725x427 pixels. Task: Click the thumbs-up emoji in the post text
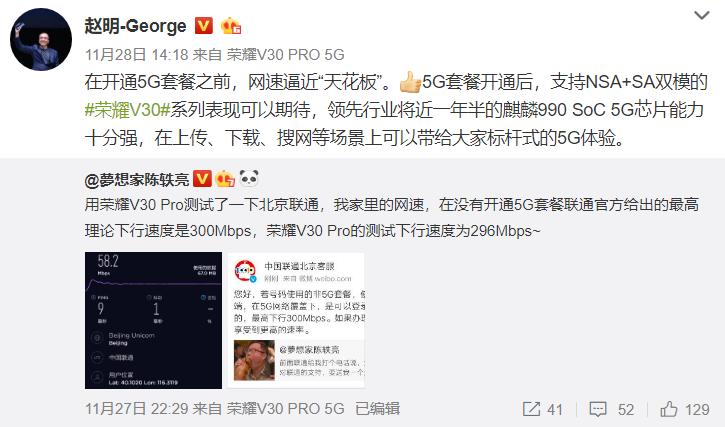[x=410, y=82]
